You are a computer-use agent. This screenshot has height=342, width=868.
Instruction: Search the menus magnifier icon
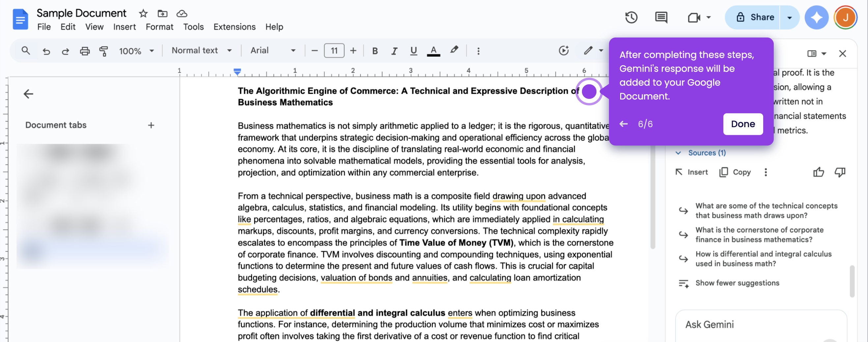click(26, 50)
